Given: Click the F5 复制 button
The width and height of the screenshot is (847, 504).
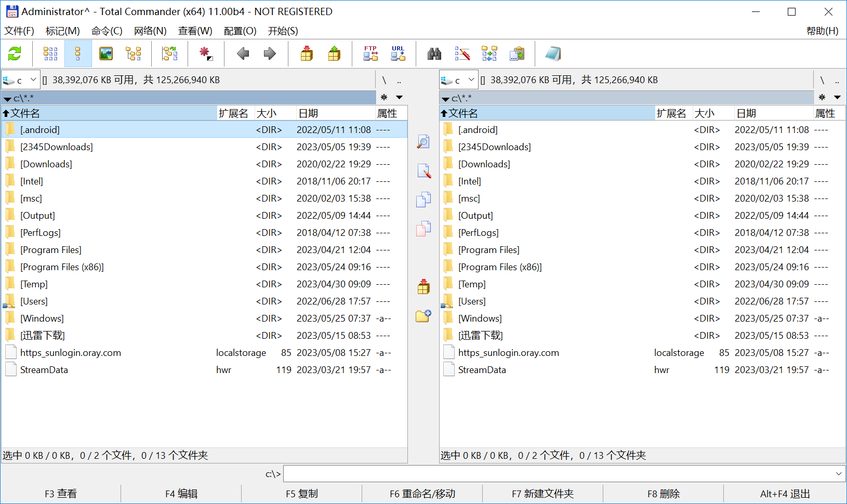Looking at the screenshot, I should pyautogui.click(x=302, y=494).
